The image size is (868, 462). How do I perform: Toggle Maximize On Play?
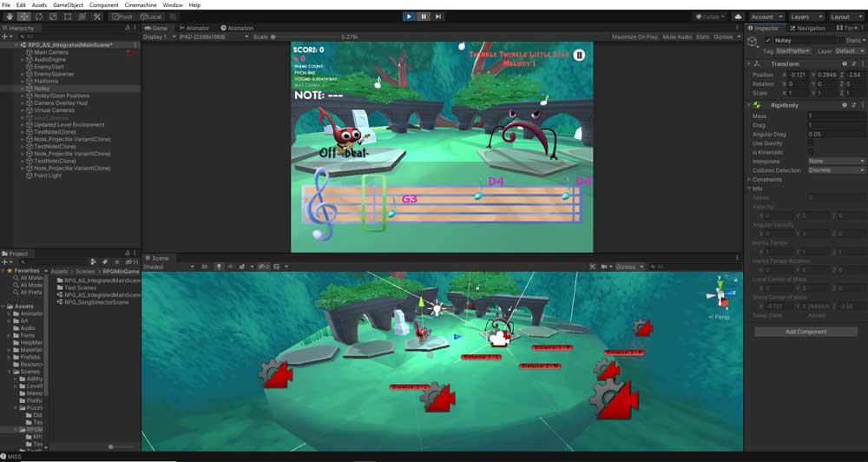635,36
